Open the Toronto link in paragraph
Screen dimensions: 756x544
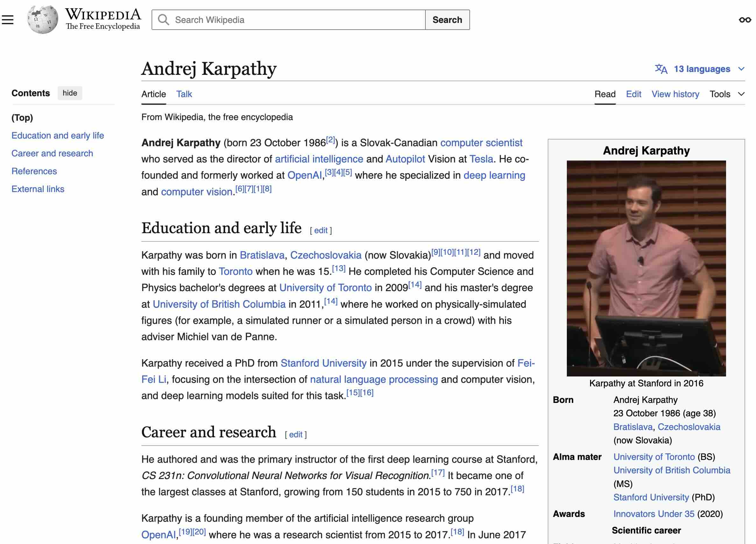[x=235, y=272]
